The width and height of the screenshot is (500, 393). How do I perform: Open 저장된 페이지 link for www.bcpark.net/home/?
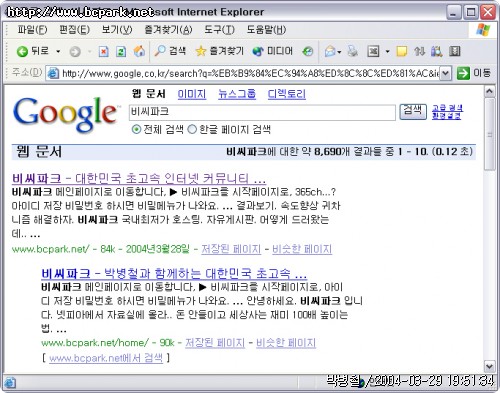tap(215, 343)
